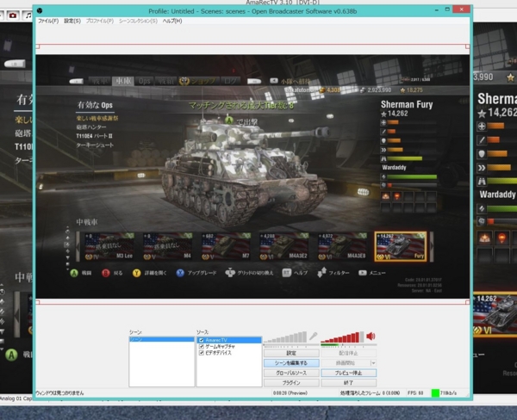Viewport: 517px width, 420px height.
Task: Click the 終了 button
Action: [349, 383]
